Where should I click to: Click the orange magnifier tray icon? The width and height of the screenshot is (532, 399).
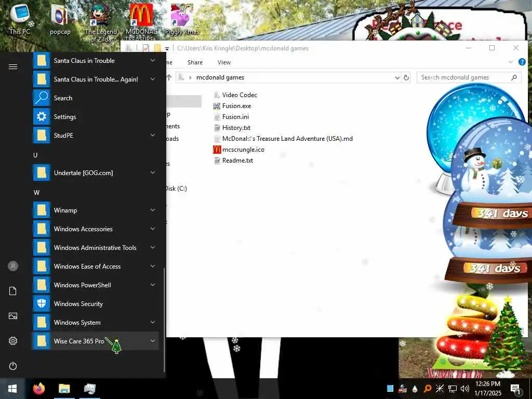coord(428,389)
